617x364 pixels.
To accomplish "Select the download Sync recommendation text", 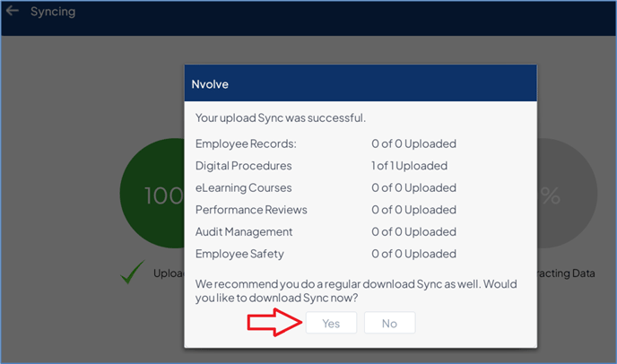I will (356, 290).
